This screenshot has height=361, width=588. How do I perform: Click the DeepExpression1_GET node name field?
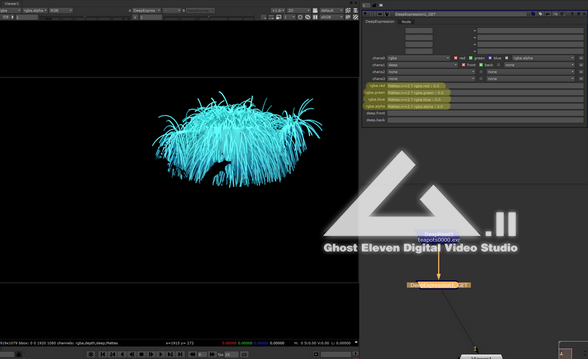click(460, 14)
